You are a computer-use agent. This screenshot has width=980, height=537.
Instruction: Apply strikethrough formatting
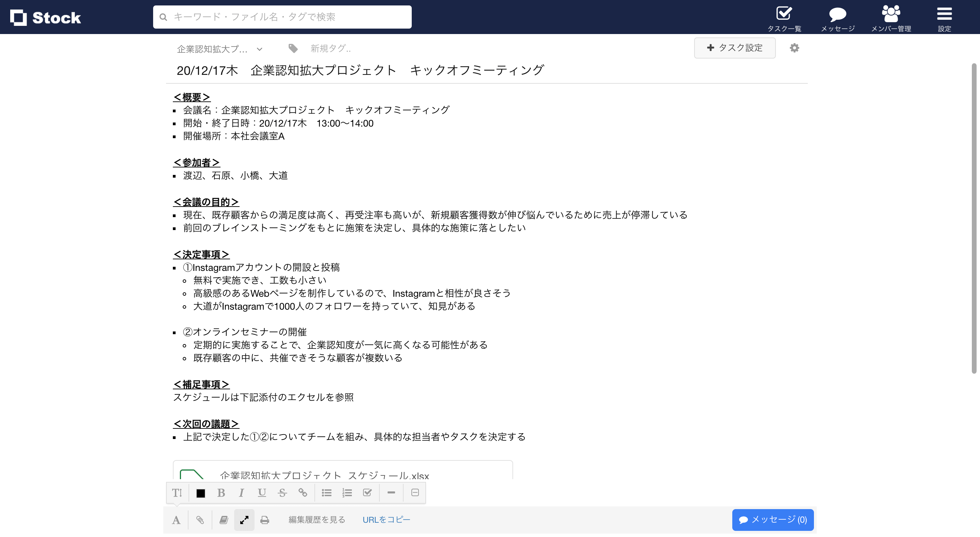pyautogui.click(x=282, y=492)
